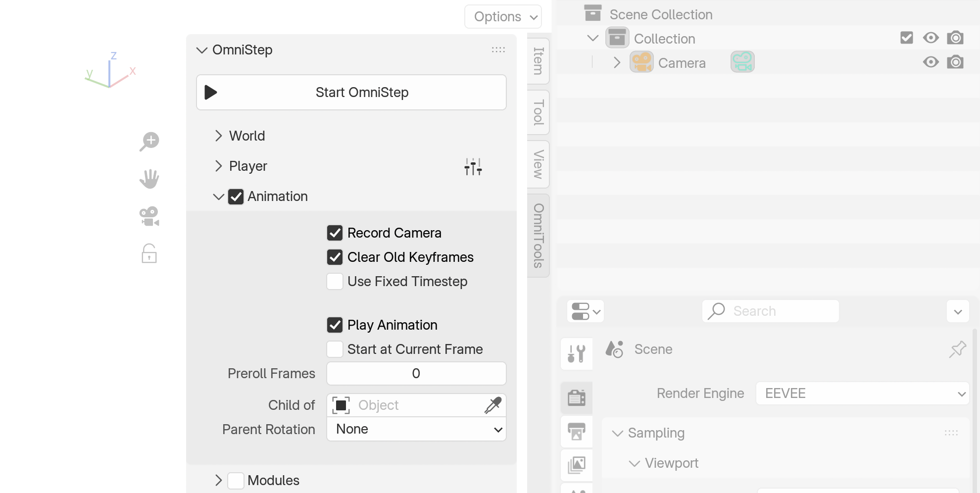980x493 pixels.
Task: Disable Record Camera checkbox
Action: pos(335,233)
